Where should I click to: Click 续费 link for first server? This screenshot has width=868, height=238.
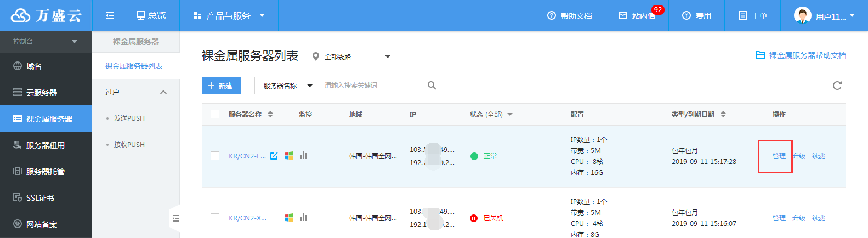coord(818,156)
